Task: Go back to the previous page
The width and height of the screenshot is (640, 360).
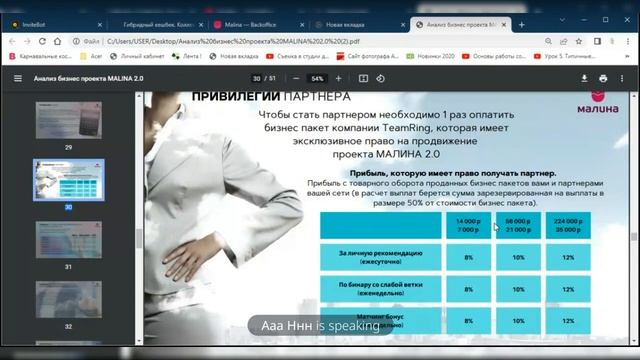Action: pyautogui.click(x=12, y=41)
